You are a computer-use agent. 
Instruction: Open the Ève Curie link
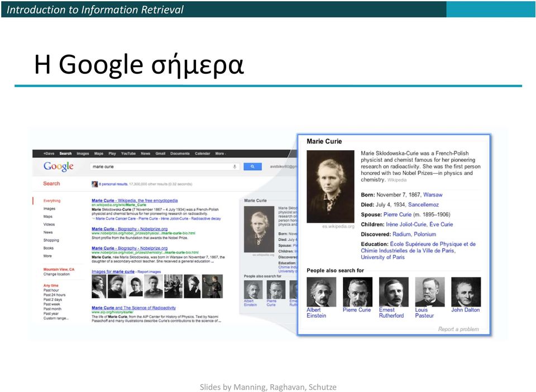441,224
